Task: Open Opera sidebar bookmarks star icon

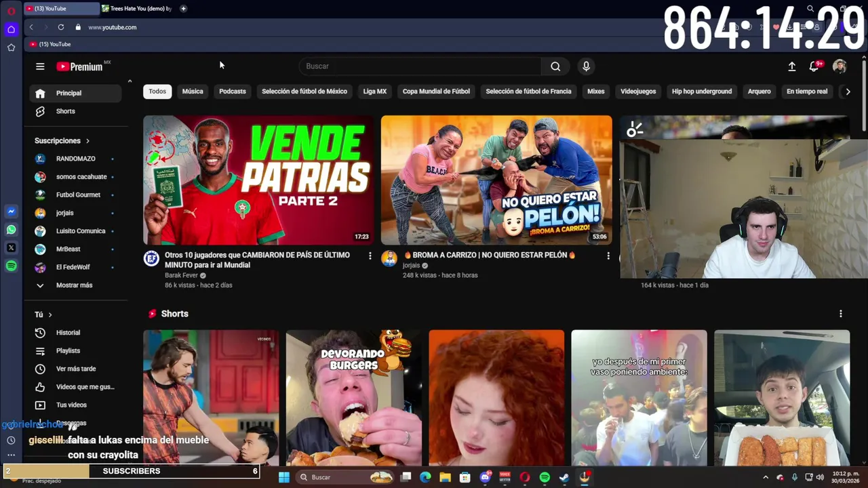Action: point(11,47)
